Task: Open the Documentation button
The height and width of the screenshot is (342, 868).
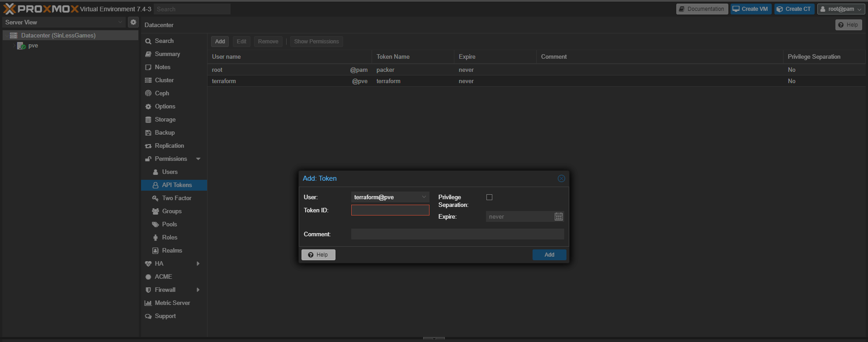Action: click(x=702, y=9)
